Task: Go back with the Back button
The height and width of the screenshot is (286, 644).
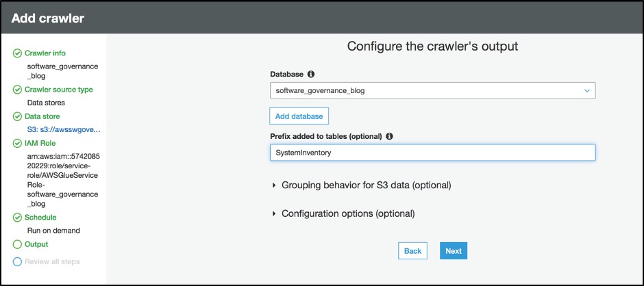Action: pyautogui.click(x=412, y=251)
